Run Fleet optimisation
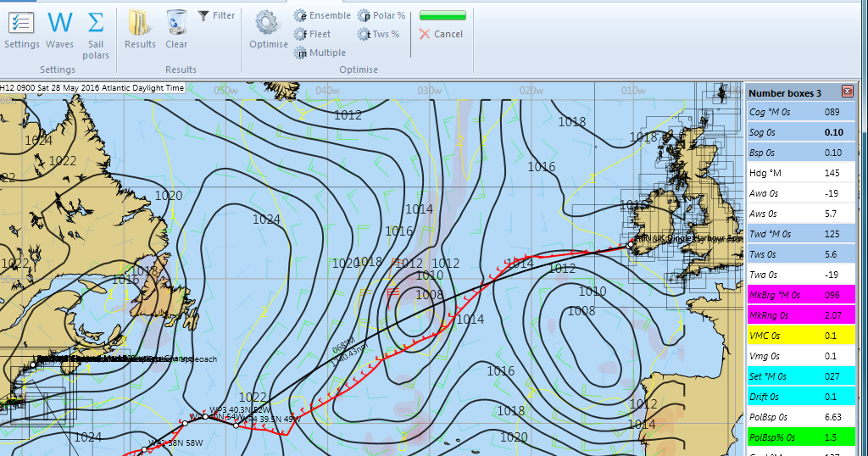The height and width of the screenshot is (456, 868). click(312, 34)
